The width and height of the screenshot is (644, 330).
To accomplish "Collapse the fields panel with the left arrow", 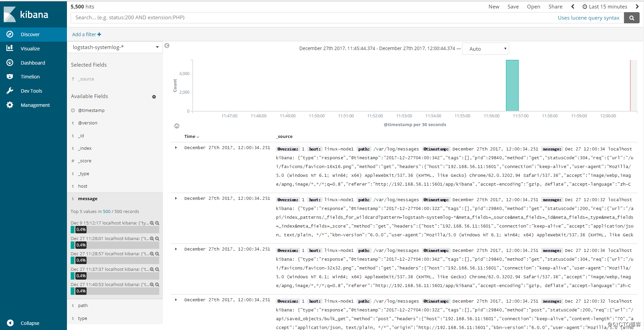I will (x=167, y=45).
